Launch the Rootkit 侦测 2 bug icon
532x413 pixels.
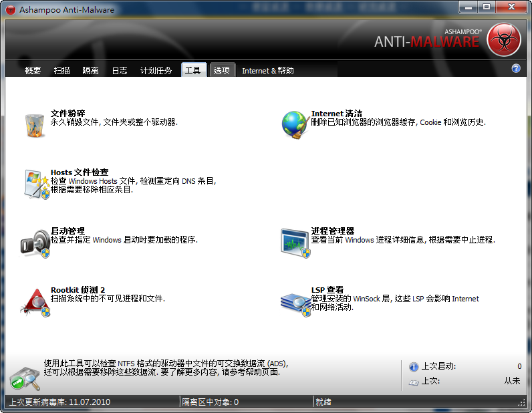click(35, 301)
